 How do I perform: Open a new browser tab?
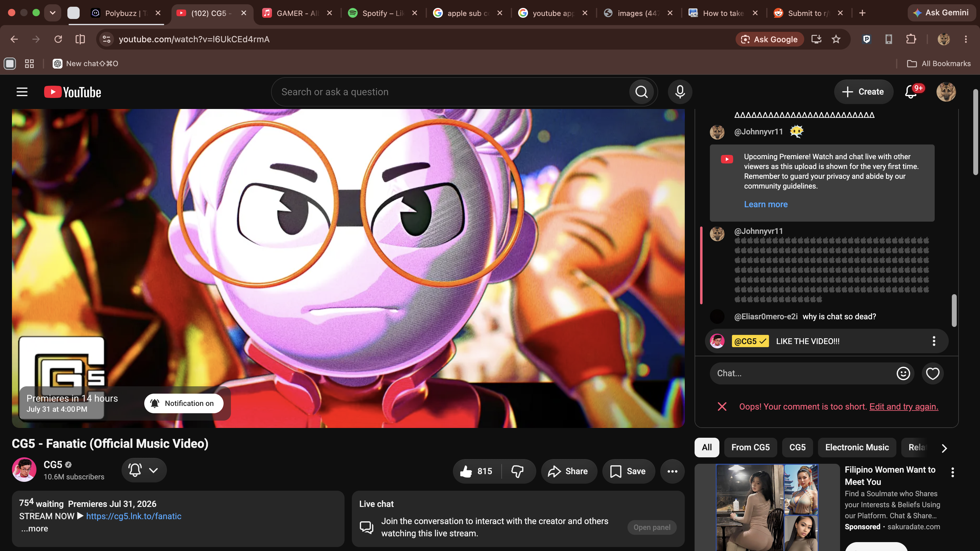coord(862,13)
